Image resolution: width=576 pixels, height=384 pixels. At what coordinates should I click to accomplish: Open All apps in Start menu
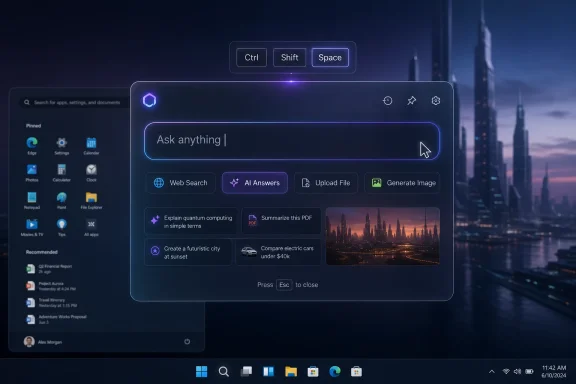coord(91,227)
